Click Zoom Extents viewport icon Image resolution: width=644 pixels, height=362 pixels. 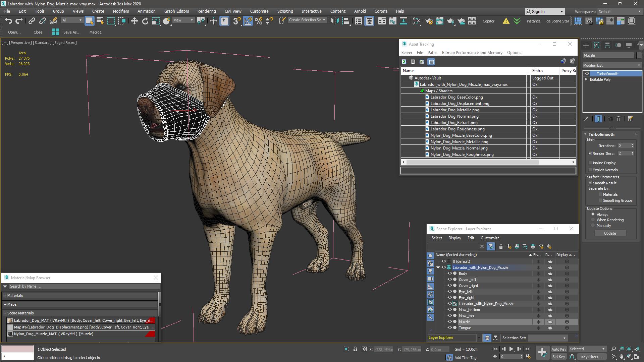pos(629,349)
